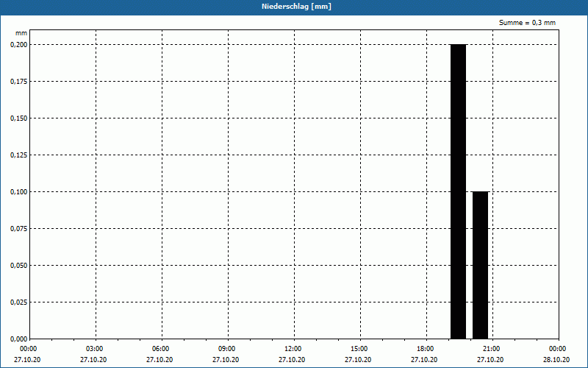Click the 0,150 y-axis value

[19, 118]
